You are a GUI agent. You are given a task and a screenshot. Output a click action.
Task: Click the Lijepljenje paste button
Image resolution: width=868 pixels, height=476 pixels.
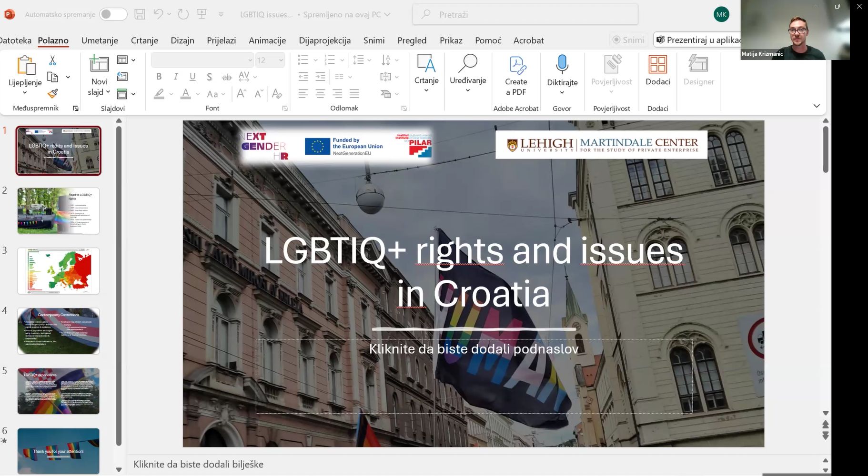coord(25,66)
